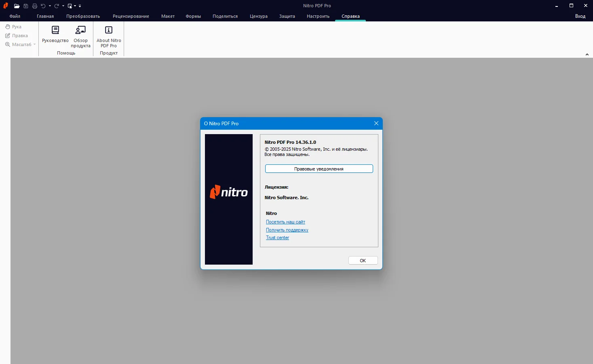593x364 pixels.
Task: Follow the Посетить наш сайт link
Action: [285, 222]
